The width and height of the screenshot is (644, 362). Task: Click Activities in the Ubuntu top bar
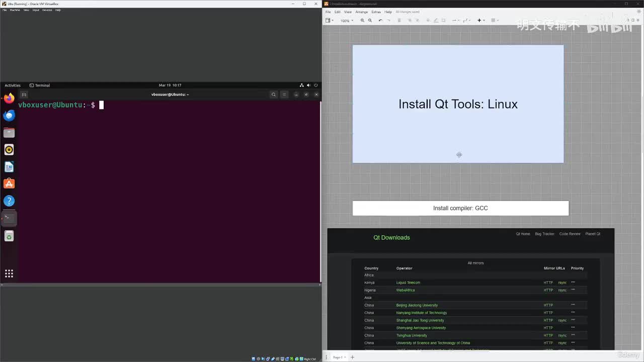click(13, 85)
